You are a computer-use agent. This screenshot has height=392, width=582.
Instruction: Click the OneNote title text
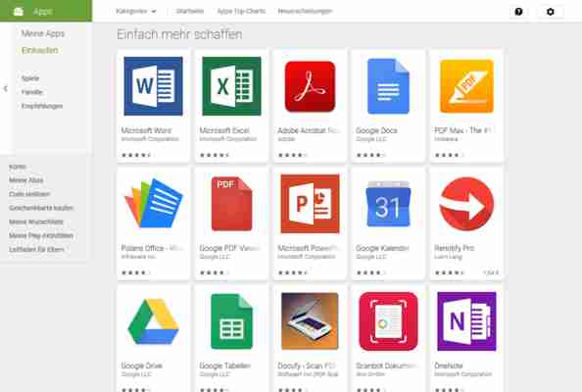(449, 366)
